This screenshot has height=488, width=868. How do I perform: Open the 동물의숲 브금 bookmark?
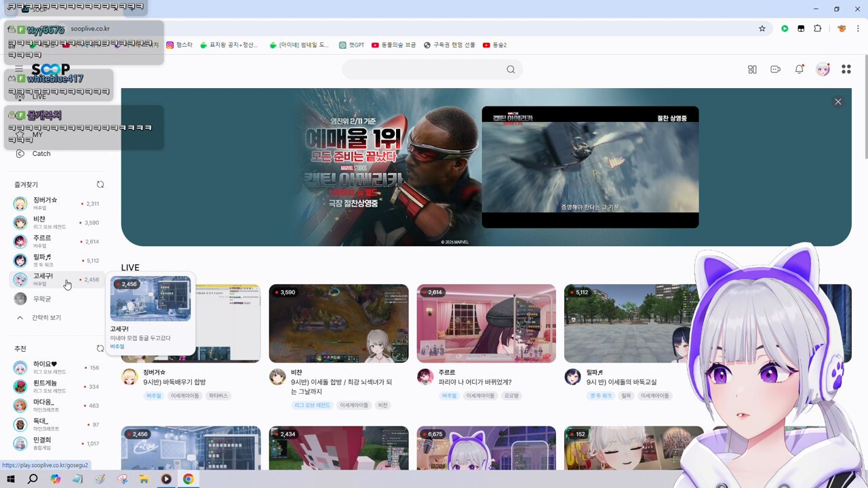pyautogui.click(x=393, y=45)
